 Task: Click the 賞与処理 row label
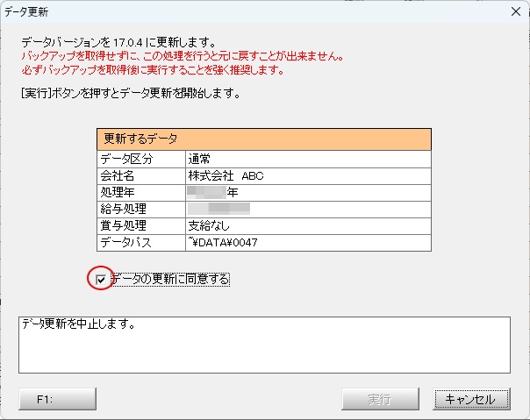tap(140, 225)
